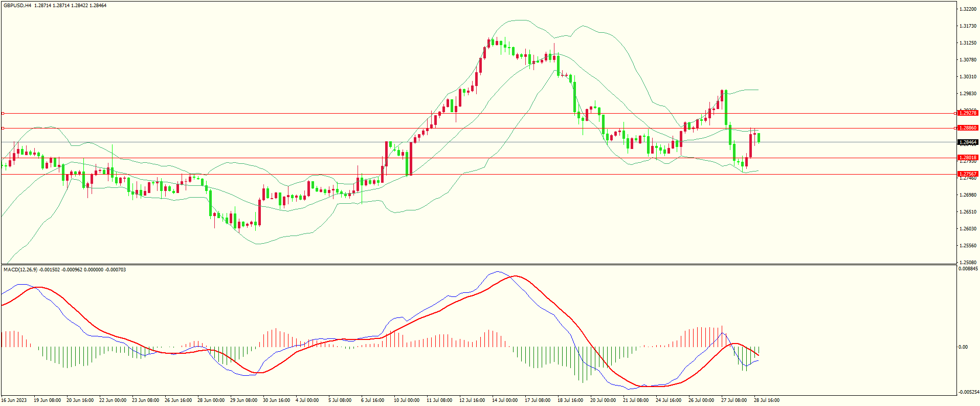Click the red 1.29278 price label
This screenshot has height=406, width=980.
click(968, 113)
